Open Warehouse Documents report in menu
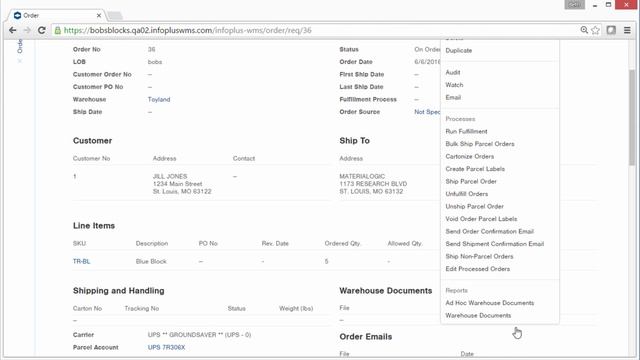Image resolution: width=640 pixels, height=360 pixels. (x=478, y=316)
